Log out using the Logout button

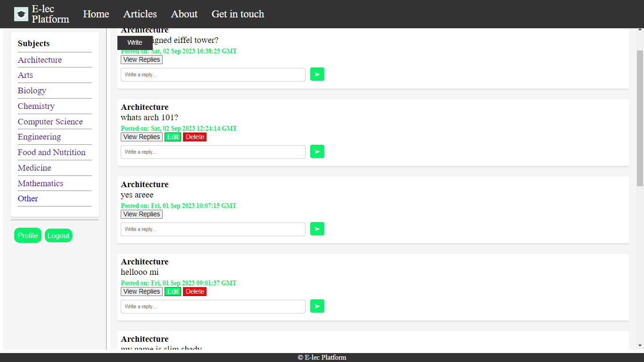pos(58,236)
